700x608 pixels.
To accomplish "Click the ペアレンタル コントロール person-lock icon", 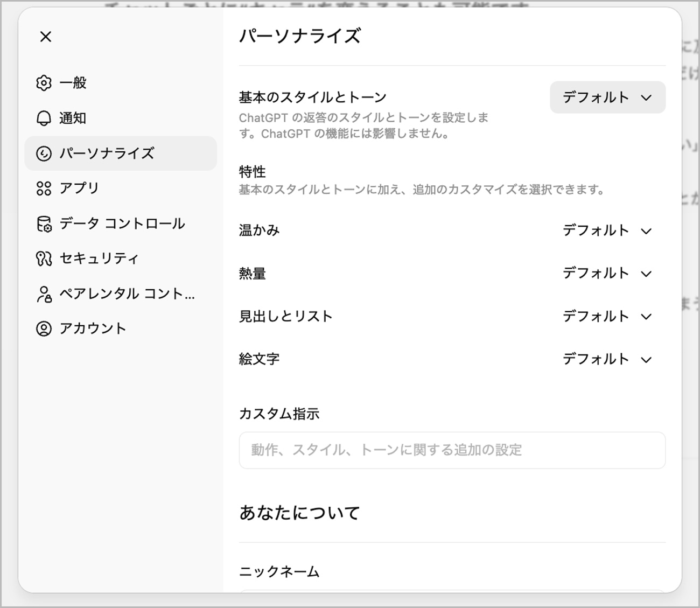I will 44,293.
